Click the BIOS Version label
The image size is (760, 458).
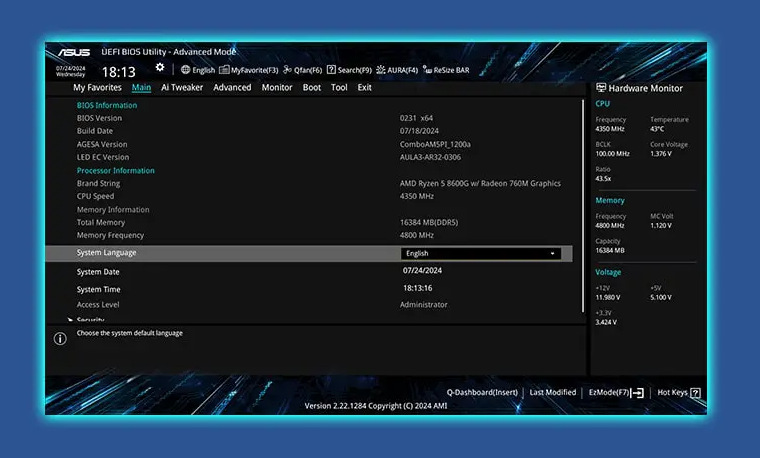99,118
